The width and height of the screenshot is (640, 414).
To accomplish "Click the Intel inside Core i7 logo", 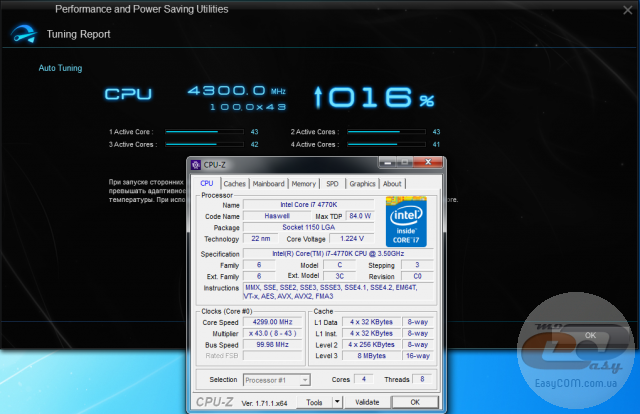I will 406,222.
